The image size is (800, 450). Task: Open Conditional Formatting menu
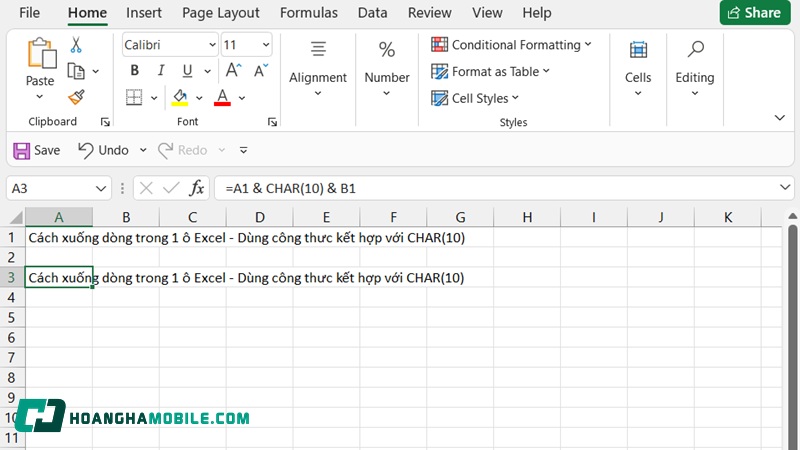point(511,45)
